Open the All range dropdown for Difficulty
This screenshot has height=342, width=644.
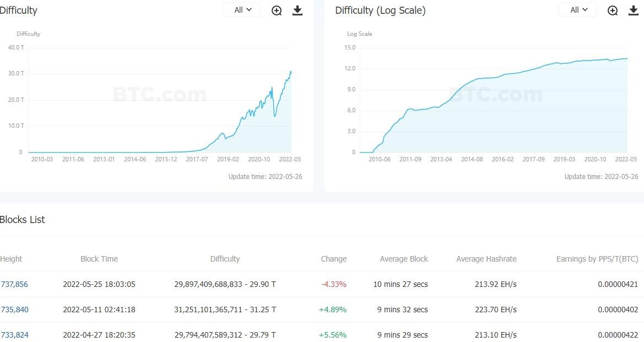242,10
